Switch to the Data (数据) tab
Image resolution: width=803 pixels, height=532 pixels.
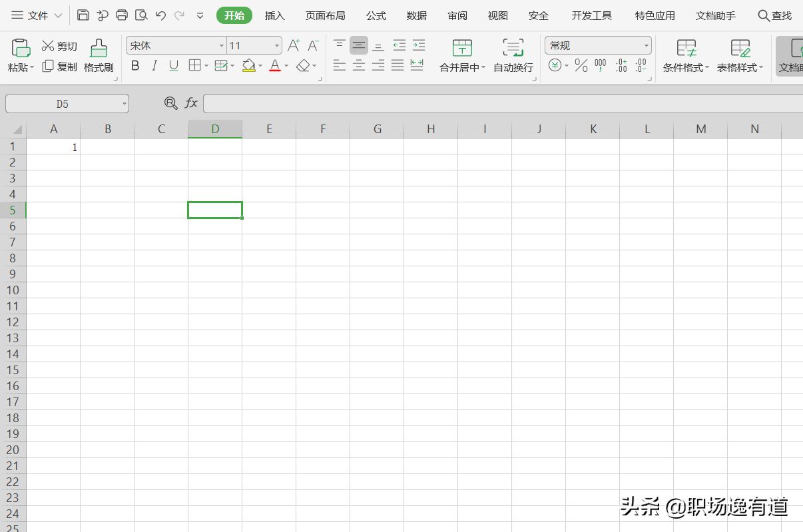pos(417,15)
